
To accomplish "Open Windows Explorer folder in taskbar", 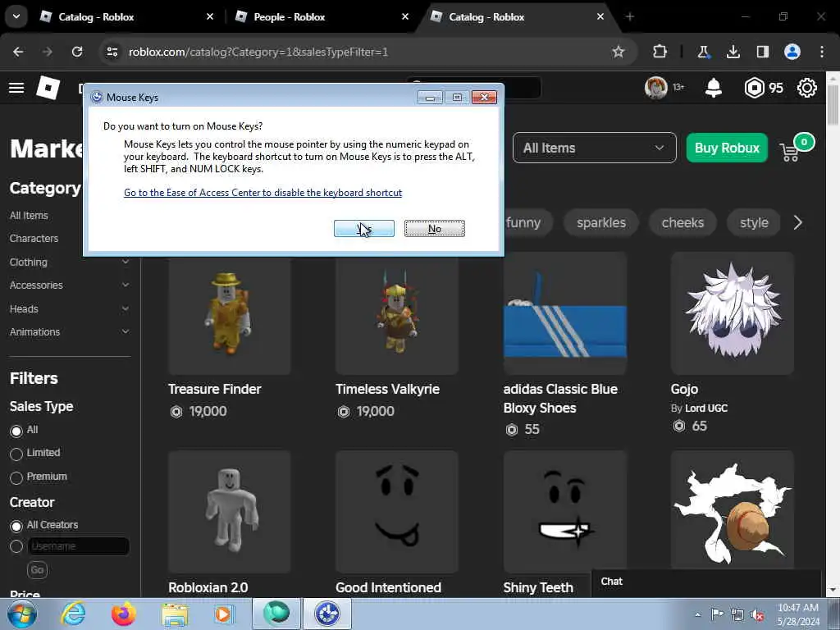I will click(175, 615).
